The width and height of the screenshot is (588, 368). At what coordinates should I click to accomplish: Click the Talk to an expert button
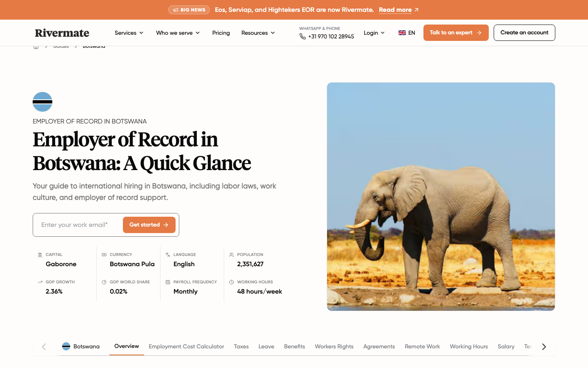pyautogui.click(x=456, y=33)
